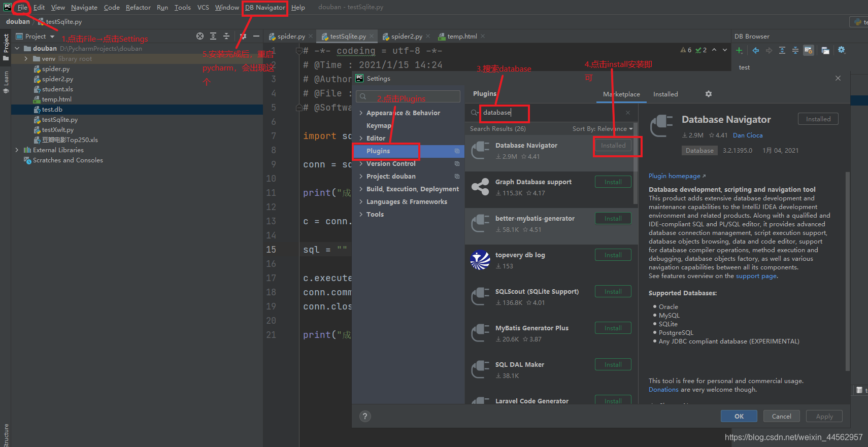
Task: Click Cancel in the Settings dialog
Action: pyautogui.click(x=782, y=416)
